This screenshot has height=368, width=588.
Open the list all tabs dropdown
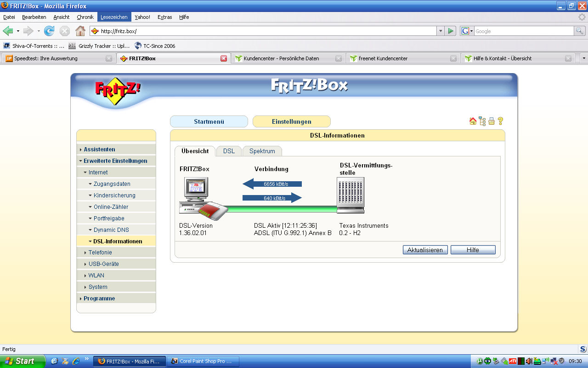pos(584,58)
